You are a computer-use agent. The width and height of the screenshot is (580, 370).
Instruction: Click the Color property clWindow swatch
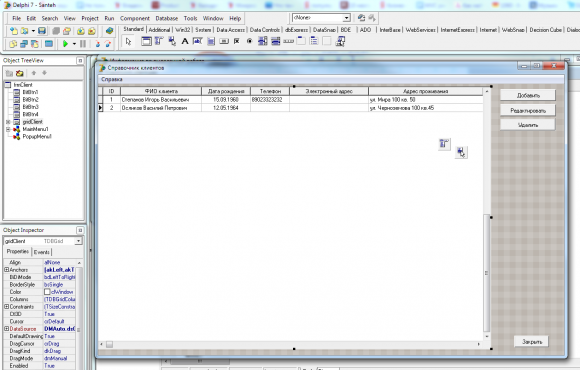(x=47, y=292)
